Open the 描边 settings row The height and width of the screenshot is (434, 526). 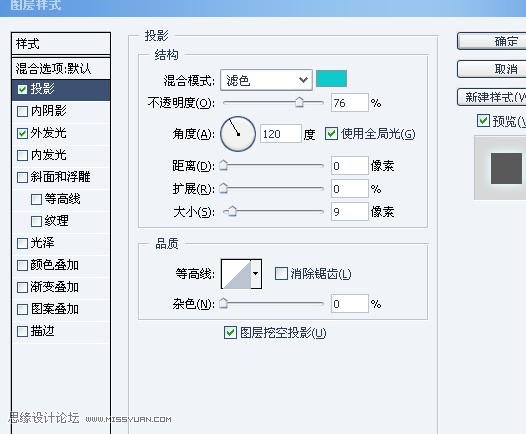61,331
